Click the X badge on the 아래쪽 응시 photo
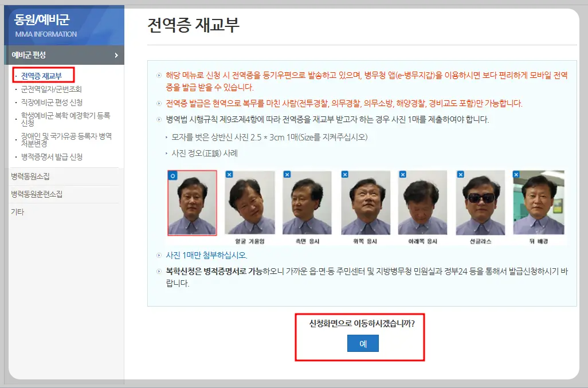 [403, 174]
